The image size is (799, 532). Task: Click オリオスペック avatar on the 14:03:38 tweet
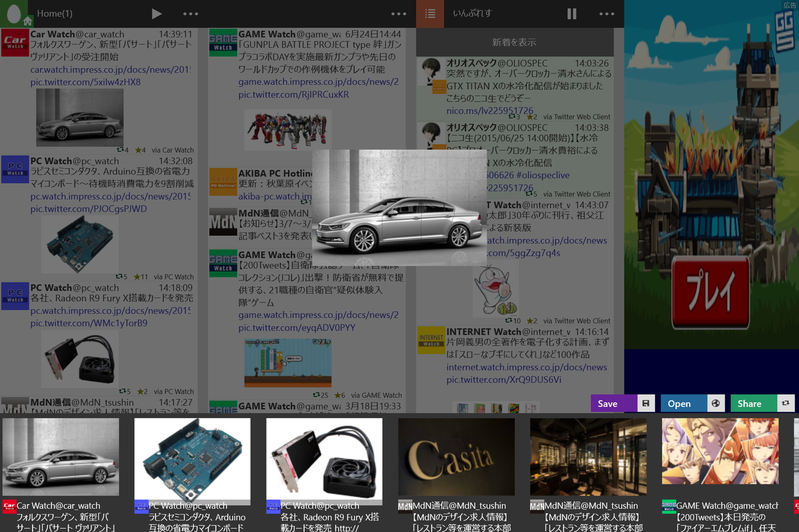[x=431, y=136]
